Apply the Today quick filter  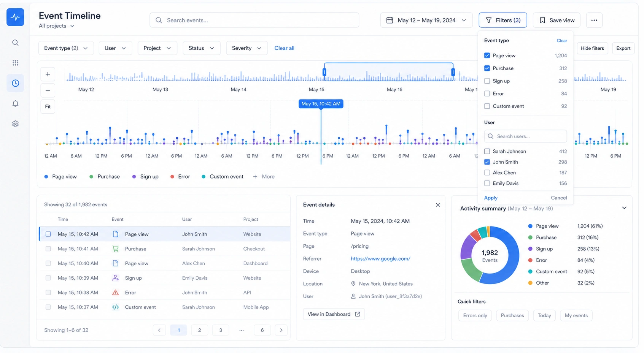point(544,315)
